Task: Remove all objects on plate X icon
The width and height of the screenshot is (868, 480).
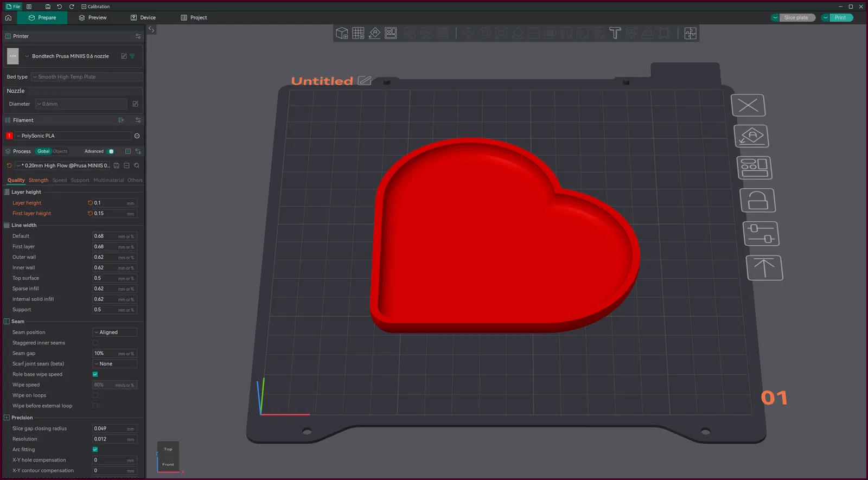Action: coord(748,105)
